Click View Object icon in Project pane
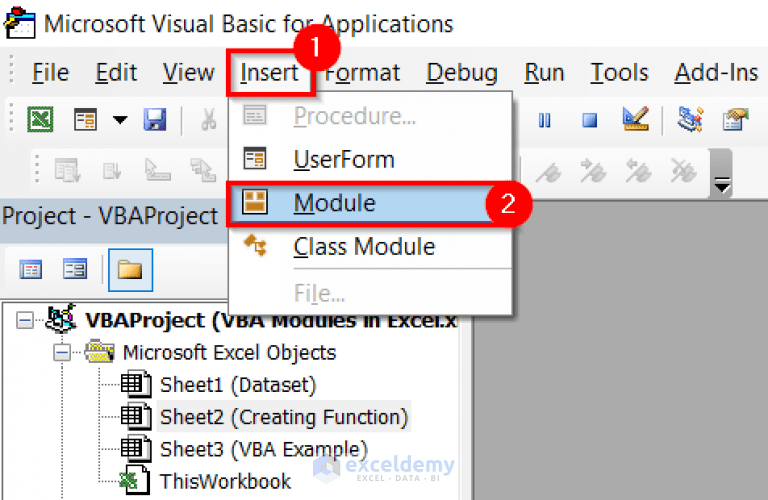Image resolution: width=768 pixels, height=500 pixels. click(x=75, y=269)
